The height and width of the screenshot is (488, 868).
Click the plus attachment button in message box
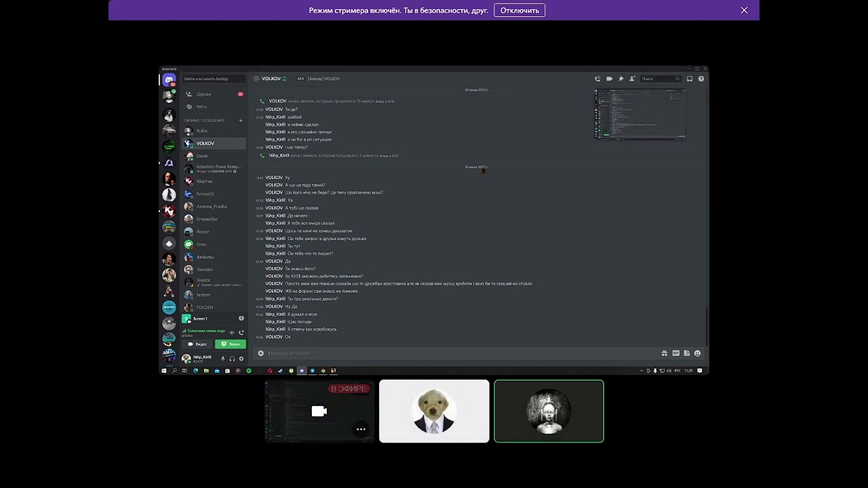(260, 353)
